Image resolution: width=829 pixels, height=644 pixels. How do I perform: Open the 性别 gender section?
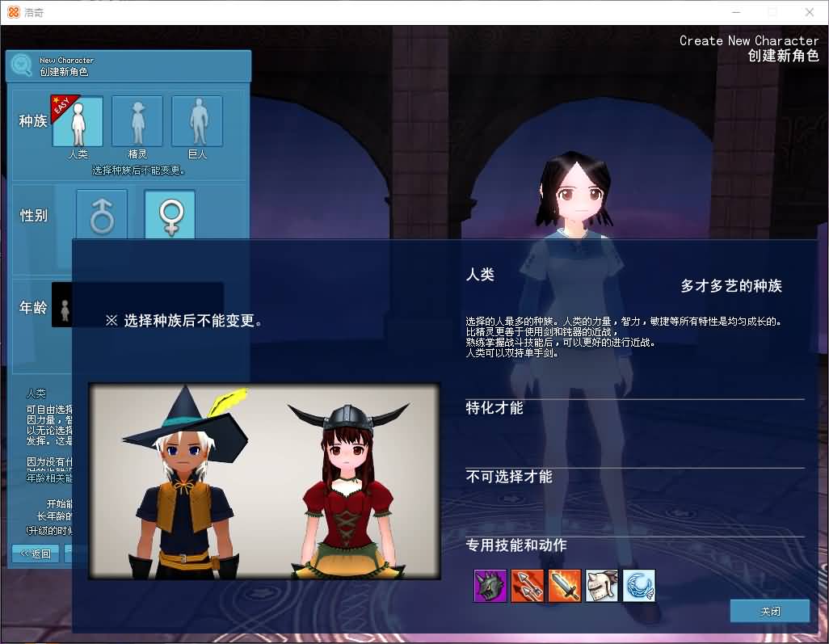(x=33, y=213)
